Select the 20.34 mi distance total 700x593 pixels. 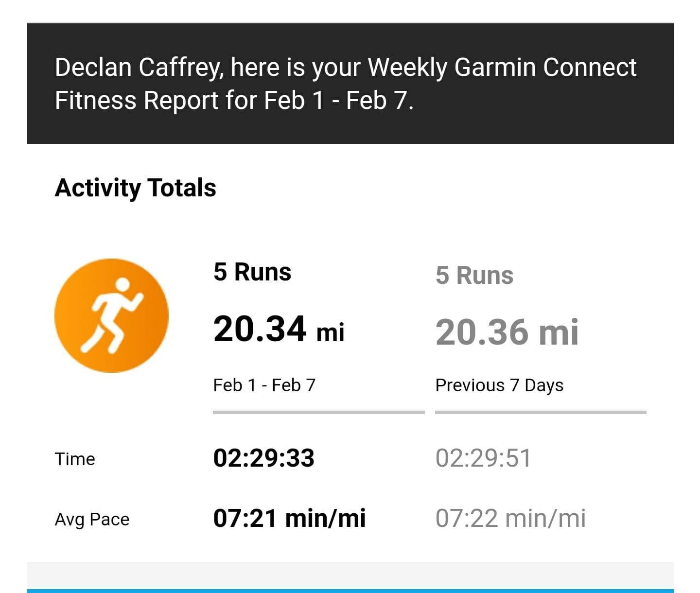coord(279,330)
